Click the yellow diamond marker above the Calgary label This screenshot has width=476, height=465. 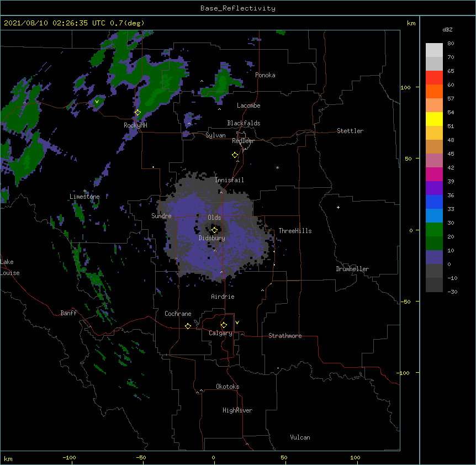[224, 325]
